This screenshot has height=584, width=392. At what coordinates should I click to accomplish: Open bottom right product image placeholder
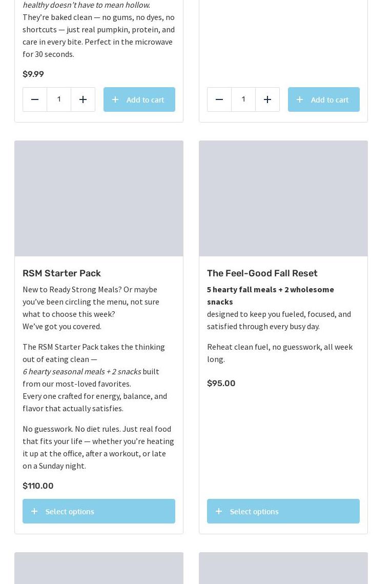[x=283, y=568]
